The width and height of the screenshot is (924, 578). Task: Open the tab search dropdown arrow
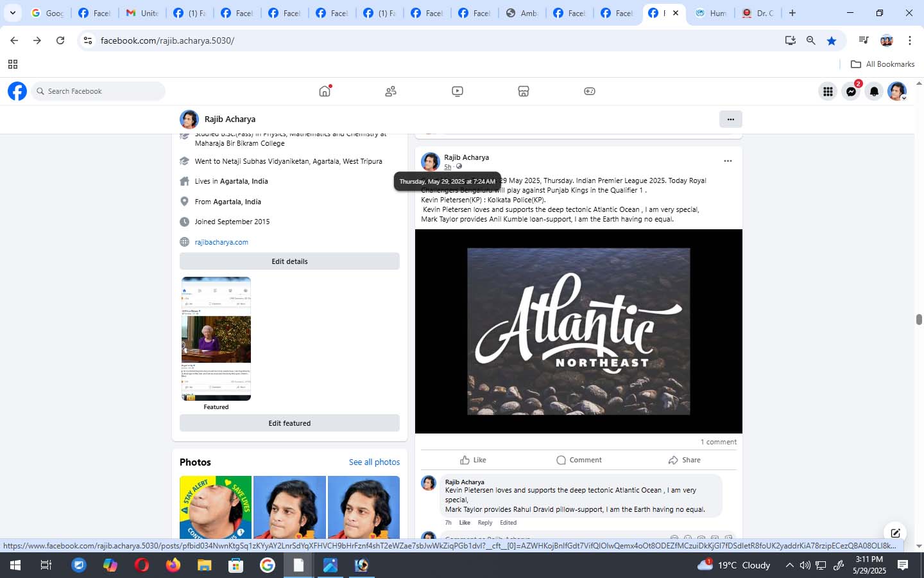[12, 13]
